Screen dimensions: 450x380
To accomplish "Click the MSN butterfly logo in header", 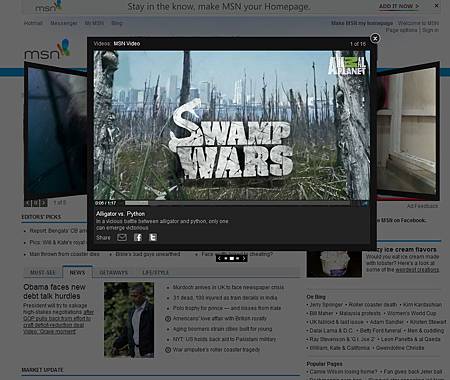I will click(47, 49).
